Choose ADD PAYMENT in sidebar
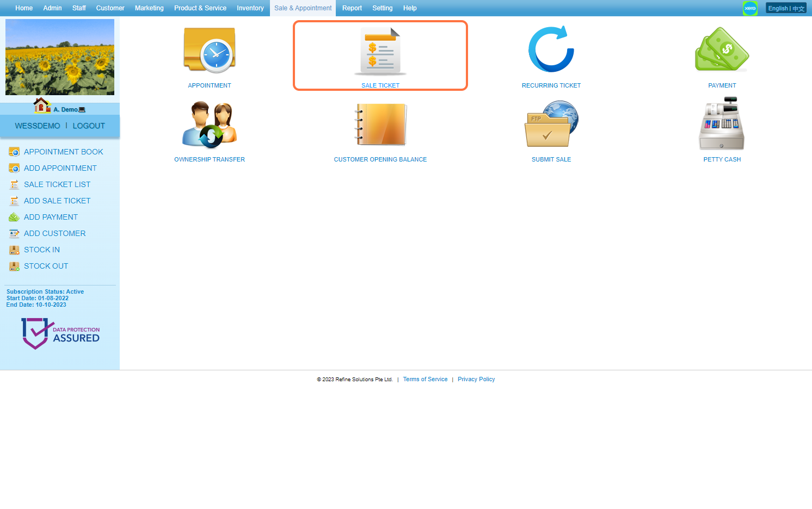 coord(51,217)
